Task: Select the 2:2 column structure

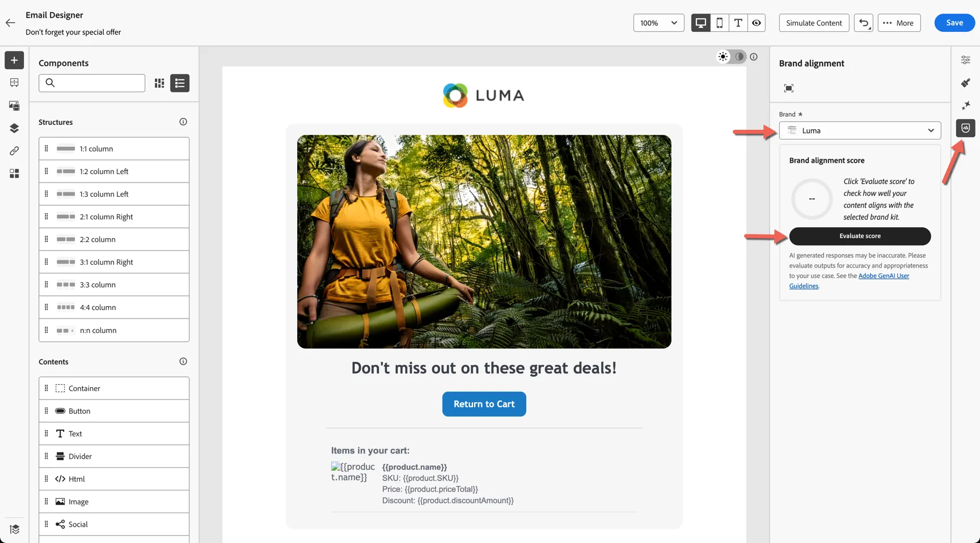Action: [114, 239]
